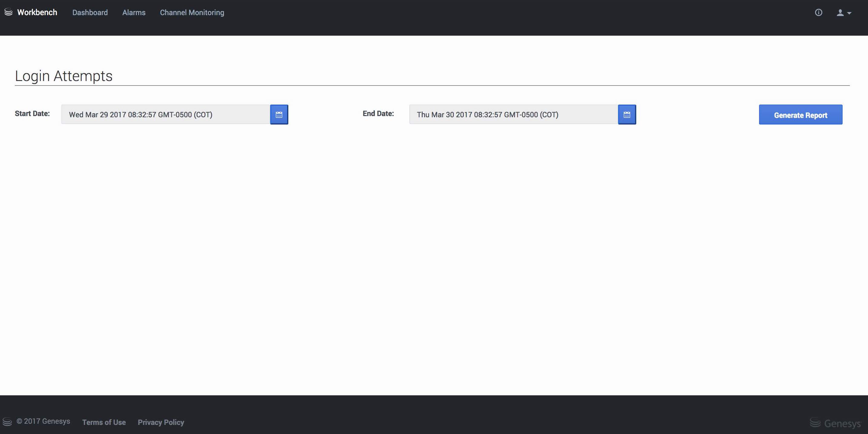
Task: Click the Login Attempts page heading
Action: click(x=63, y=76)
